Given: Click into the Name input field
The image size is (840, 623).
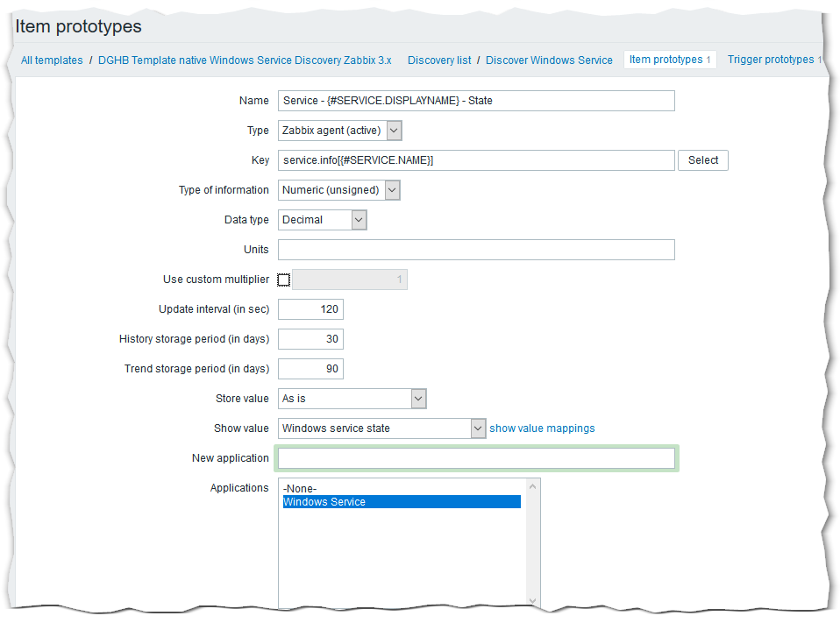Looking at the screenshot, I should 476,101.
